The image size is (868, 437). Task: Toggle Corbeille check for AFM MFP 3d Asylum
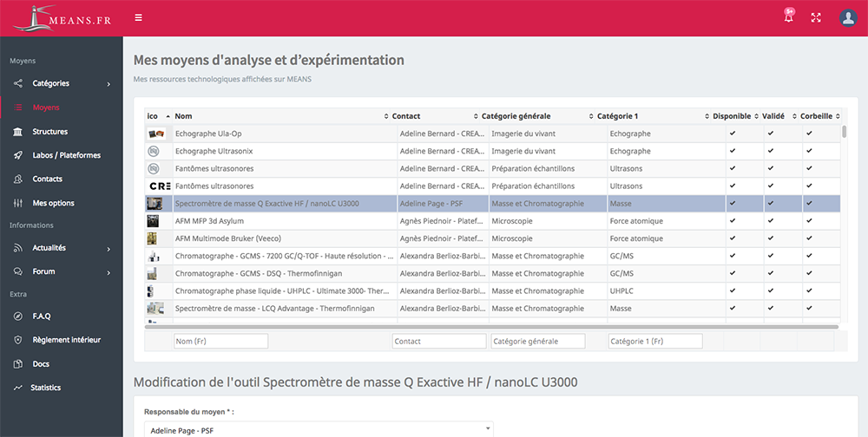point(809,221)
